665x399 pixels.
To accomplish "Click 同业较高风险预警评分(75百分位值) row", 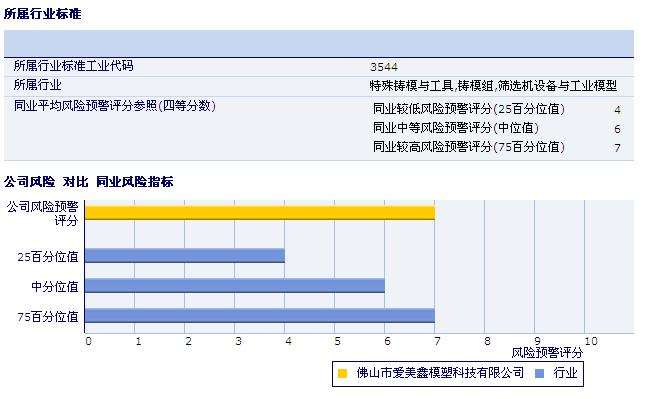I will (x=497, y=147).
